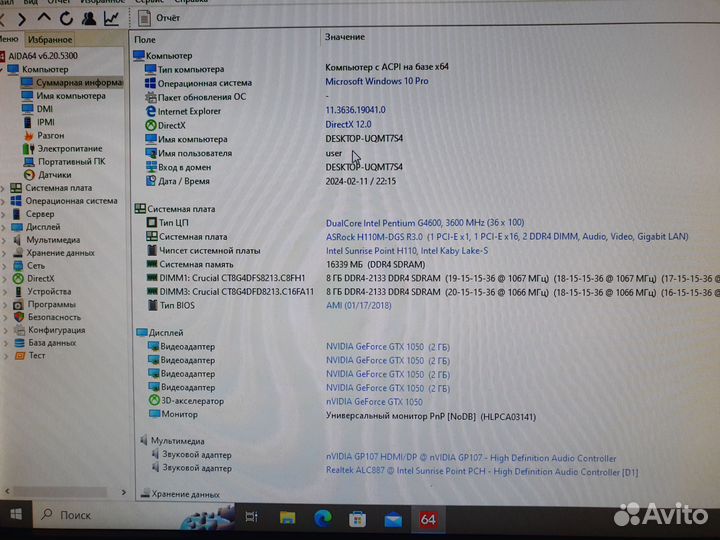Open the user profile toolbar icon
This screenshot has height=540, width=720.
click(89, 18)
